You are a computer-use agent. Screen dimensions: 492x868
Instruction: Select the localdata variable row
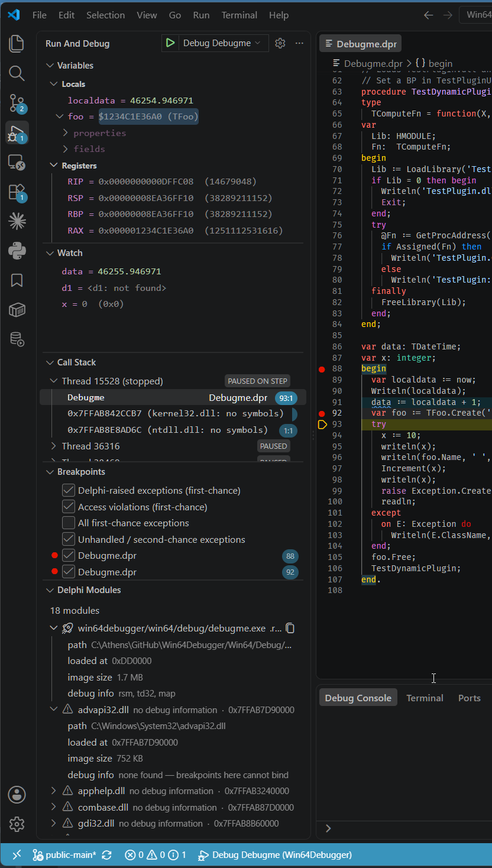coord(173,101)
